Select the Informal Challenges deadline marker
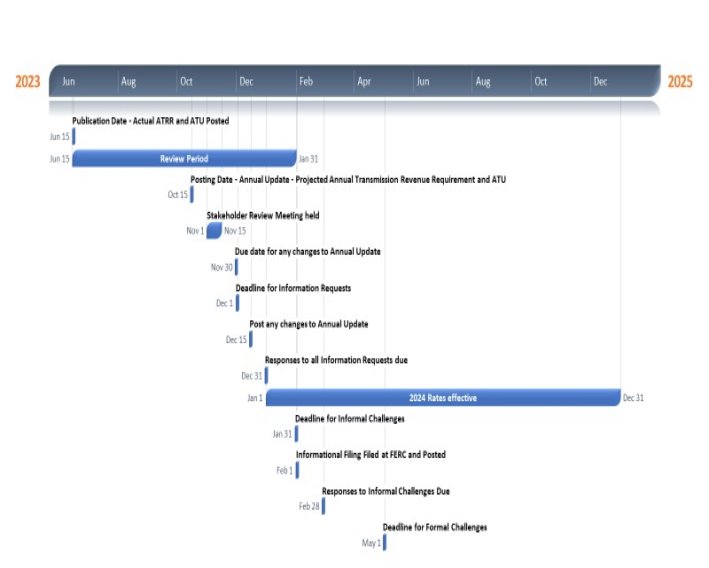Screen dimensions: 709x568 pyautogui.click(x=297, y=434)
